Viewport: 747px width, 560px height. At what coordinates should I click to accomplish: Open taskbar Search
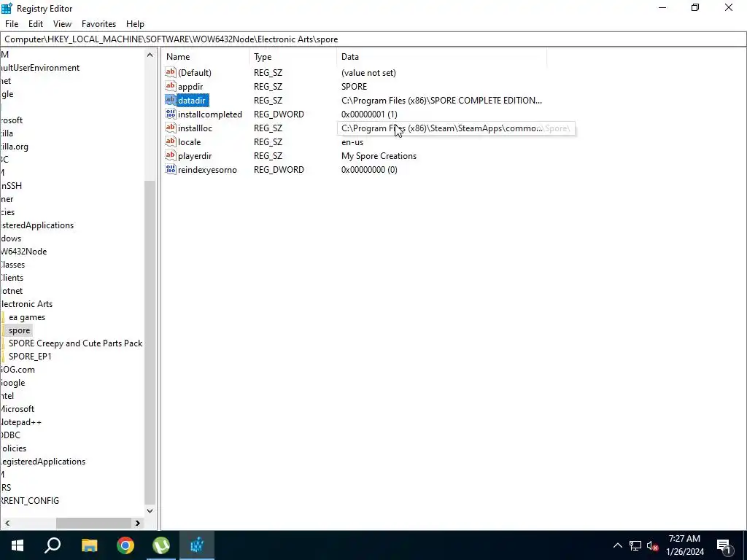click(53, 545)
